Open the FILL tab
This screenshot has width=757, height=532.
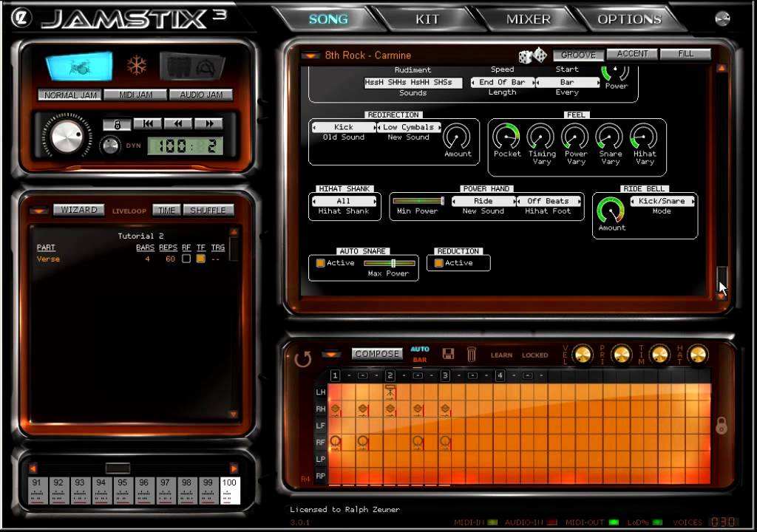point(685,54)
